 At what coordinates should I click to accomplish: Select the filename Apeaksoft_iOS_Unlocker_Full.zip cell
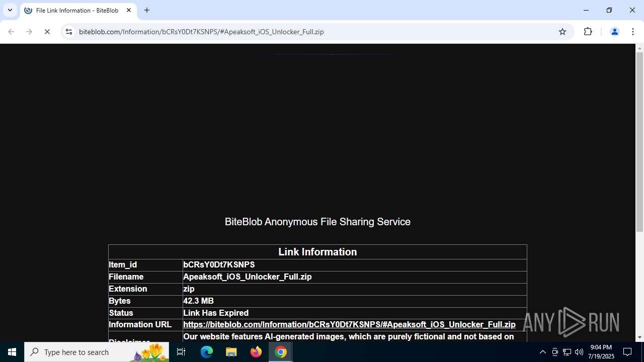[x=355, y=277]
